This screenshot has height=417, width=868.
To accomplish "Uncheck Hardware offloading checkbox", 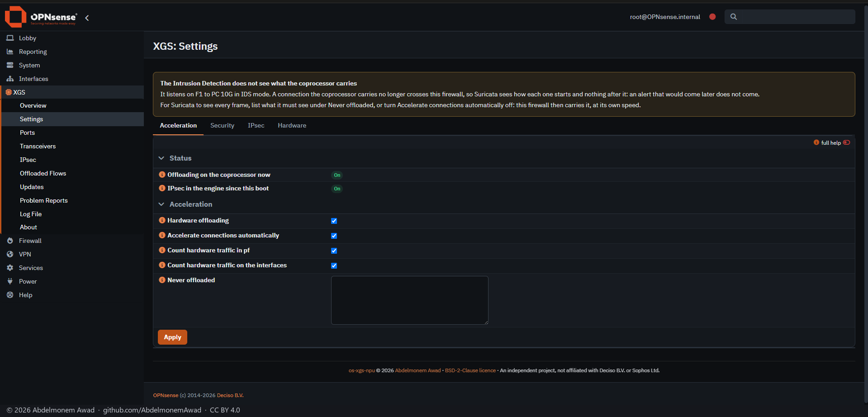I will (x=334, y=221).
